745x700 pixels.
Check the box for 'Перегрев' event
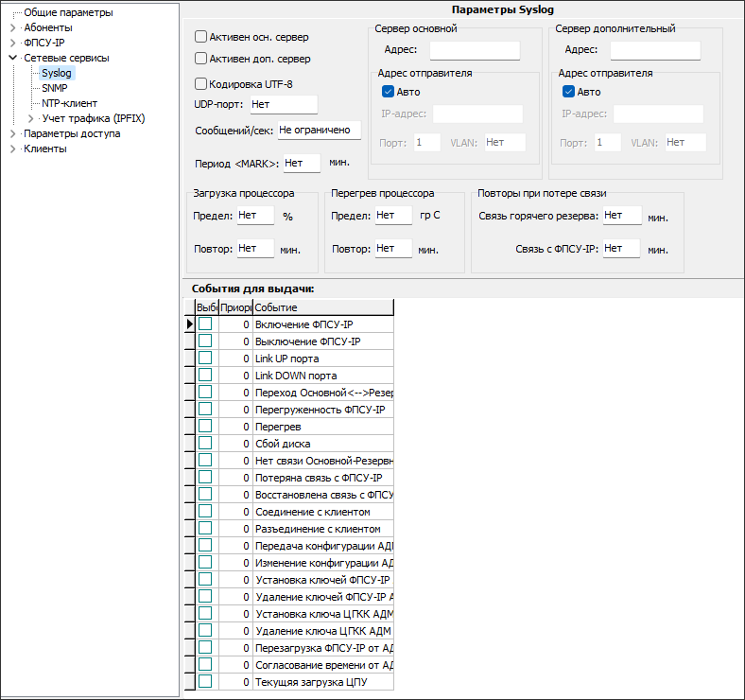pos(205,427)
